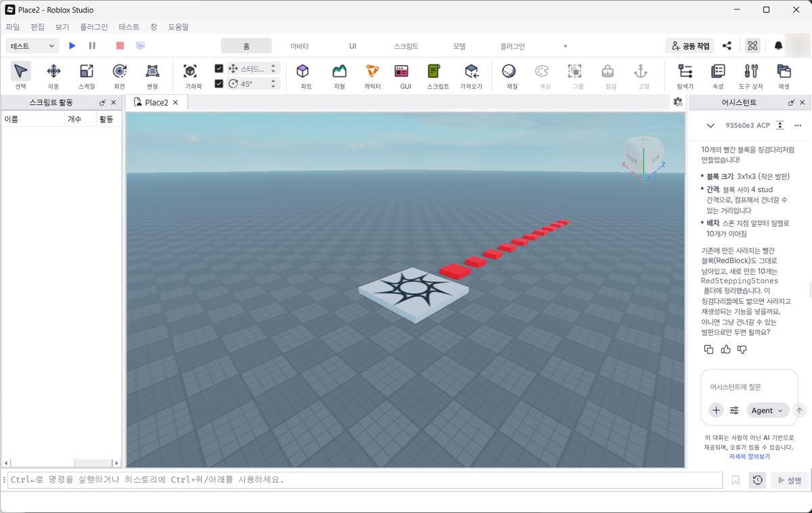The height and width of the screenshot is (513, 812).
Task: Activate the 스케일 (Scale) tool
Action: tap(87, 76)
